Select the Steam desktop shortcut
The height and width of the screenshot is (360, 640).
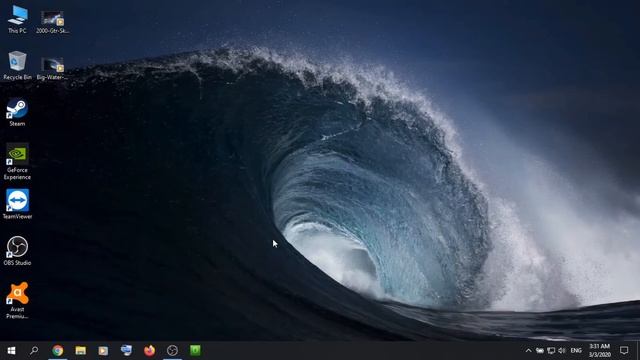point(17,112)
